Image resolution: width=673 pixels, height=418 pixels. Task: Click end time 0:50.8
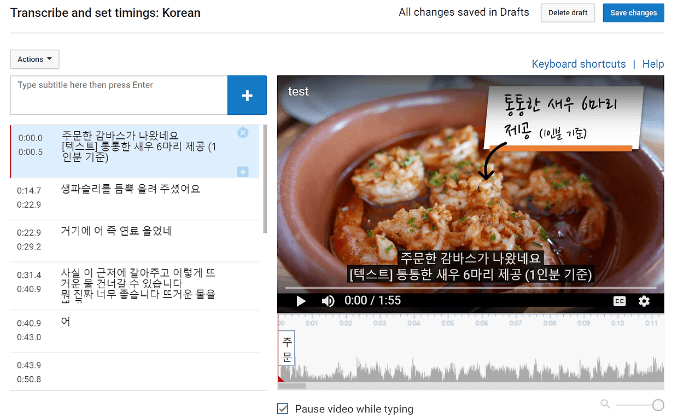[29, 379]
